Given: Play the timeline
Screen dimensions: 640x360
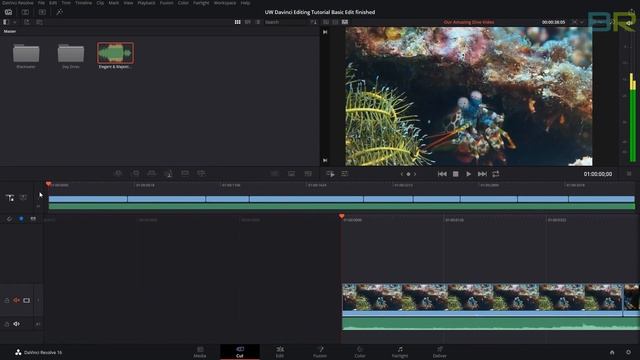Looking at the screenshot, I should point(469,174).
